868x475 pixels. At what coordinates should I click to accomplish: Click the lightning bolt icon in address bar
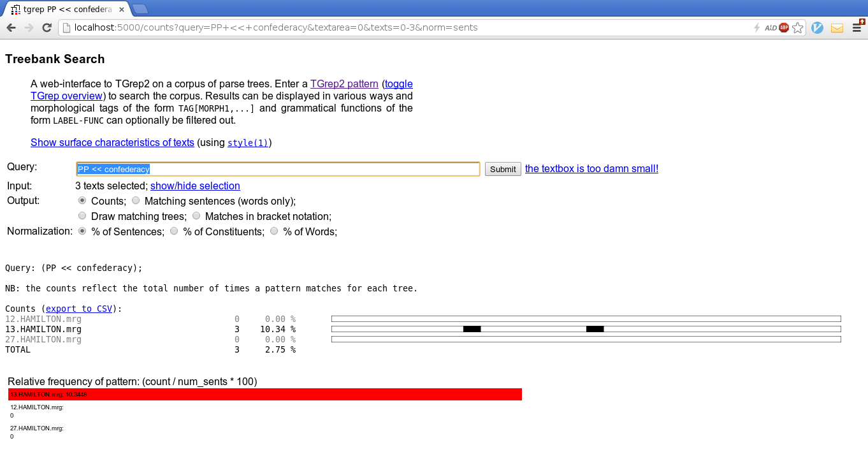coord(756,27)
